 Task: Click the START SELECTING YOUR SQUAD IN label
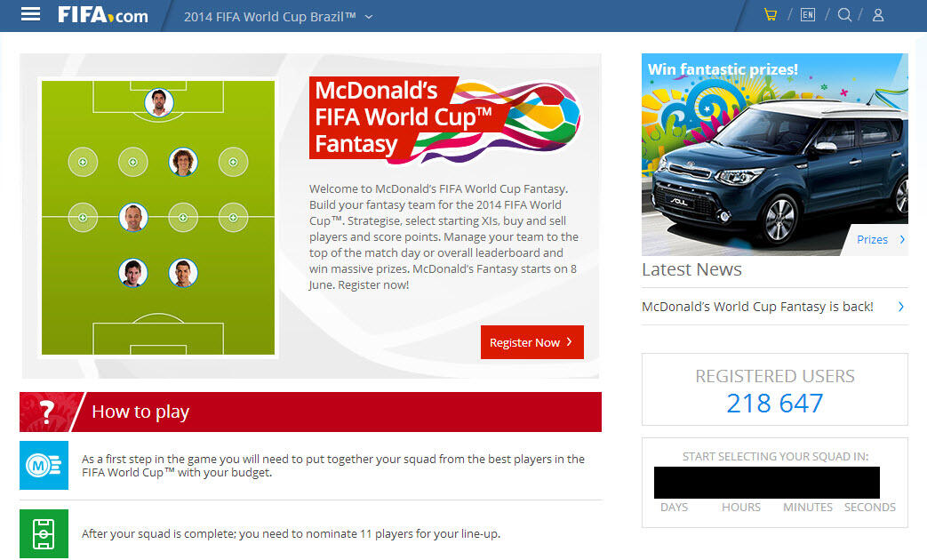775,457
